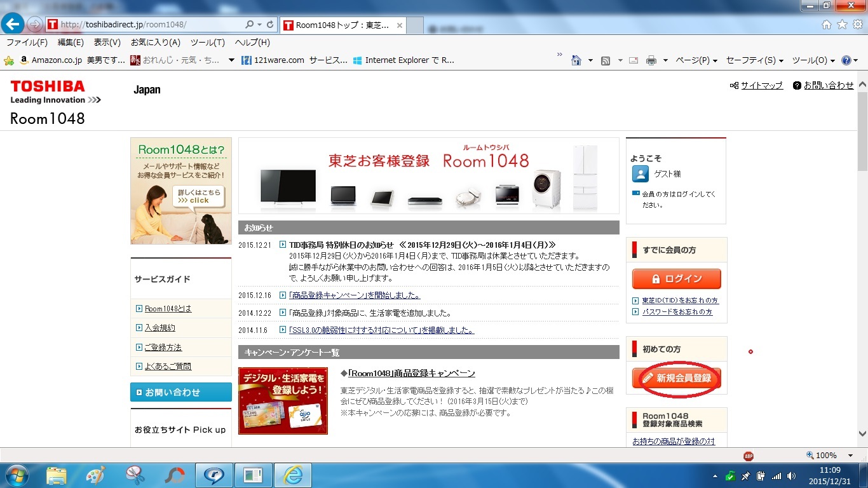Open the よくあるご質問 sidebar link
The image size is (868, 488).
168,367
